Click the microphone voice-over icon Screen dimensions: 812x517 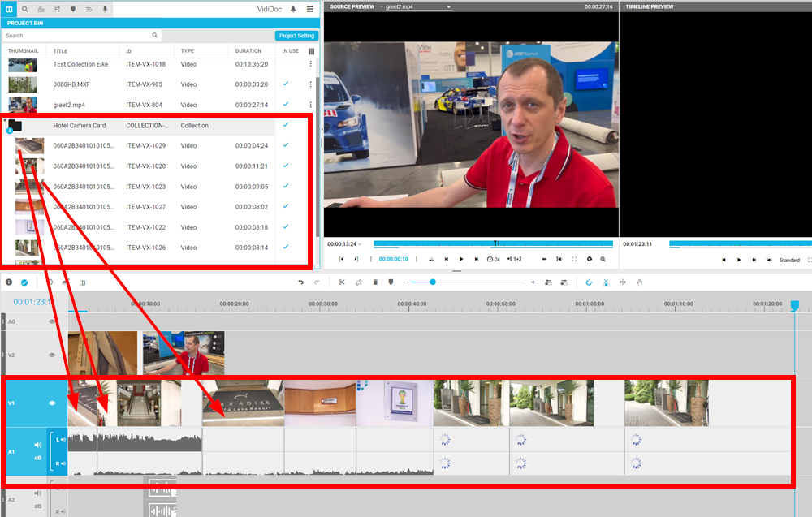[106, 9]
